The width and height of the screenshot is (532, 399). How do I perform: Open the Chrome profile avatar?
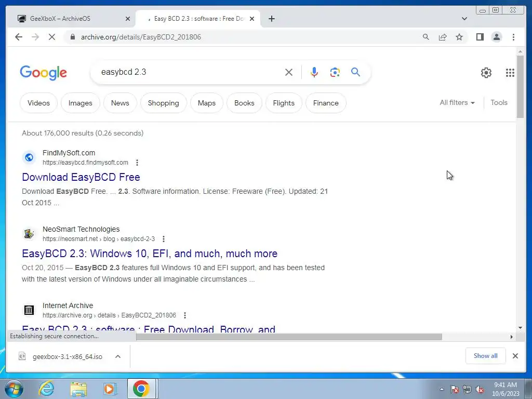pos(497,37)
